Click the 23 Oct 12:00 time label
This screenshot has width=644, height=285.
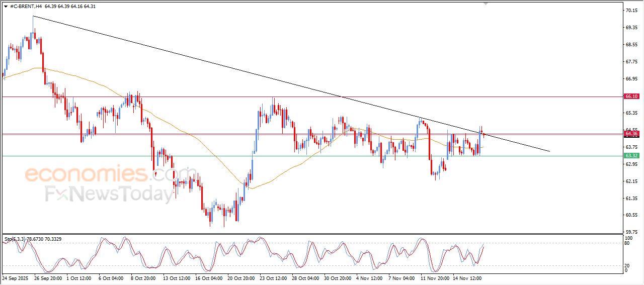[273, 277]
